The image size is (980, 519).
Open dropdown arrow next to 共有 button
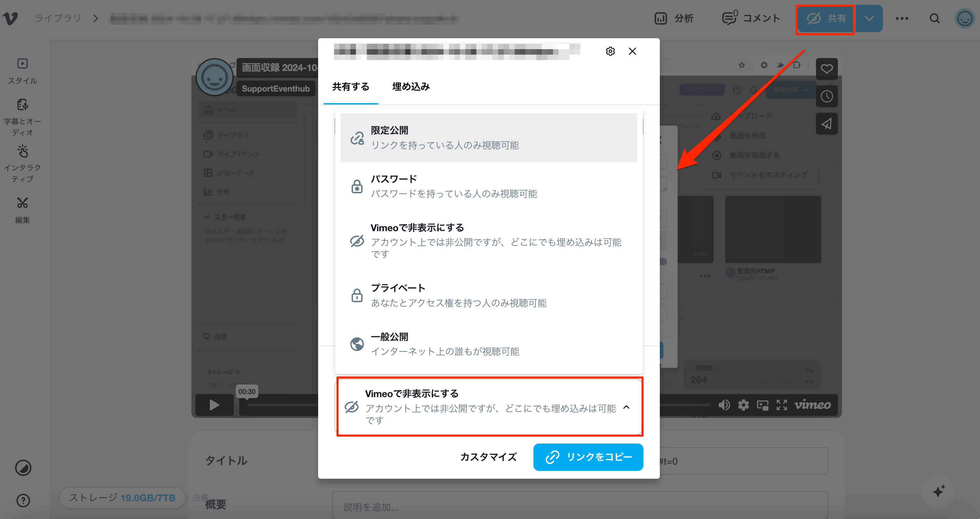coord(869,18)
